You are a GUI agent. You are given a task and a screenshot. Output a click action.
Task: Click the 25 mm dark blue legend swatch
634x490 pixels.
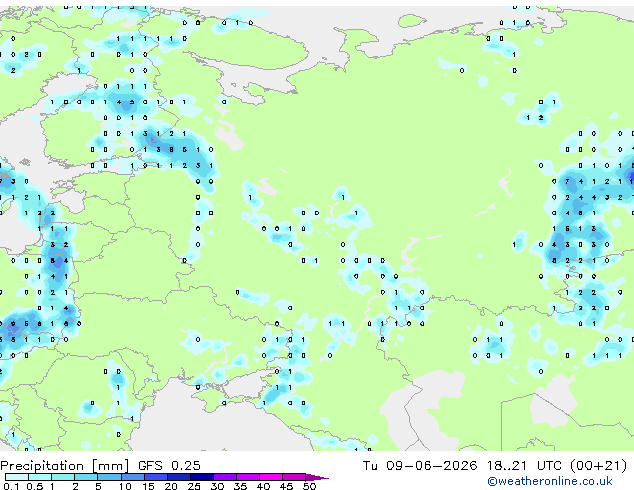pos(202,477)
